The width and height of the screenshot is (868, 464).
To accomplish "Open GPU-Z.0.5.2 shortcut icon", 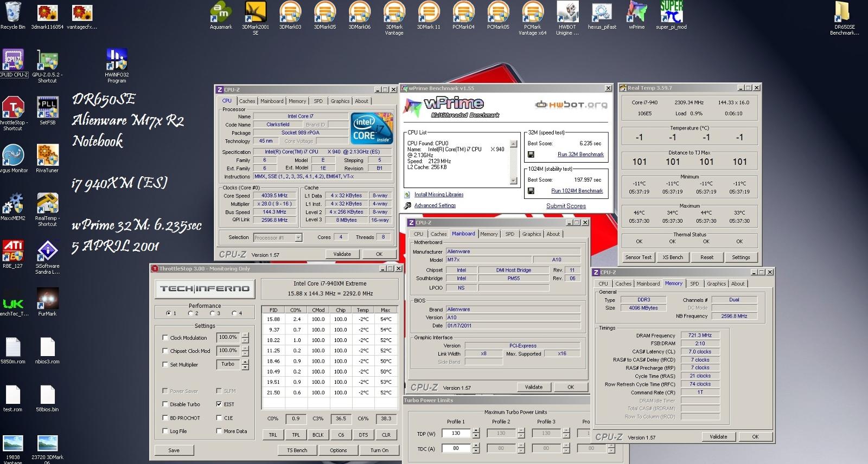I will [47, 66].
